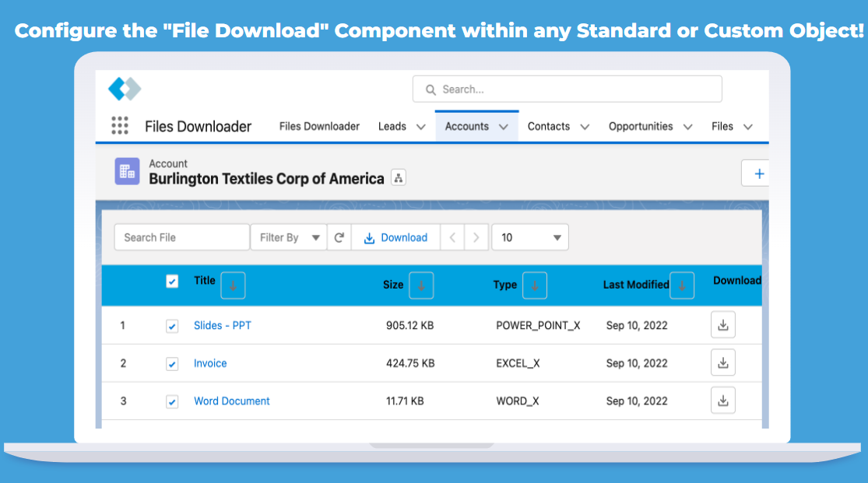
Task: Open the page size dropdown showing 10
Action: [x=530, y=237]
